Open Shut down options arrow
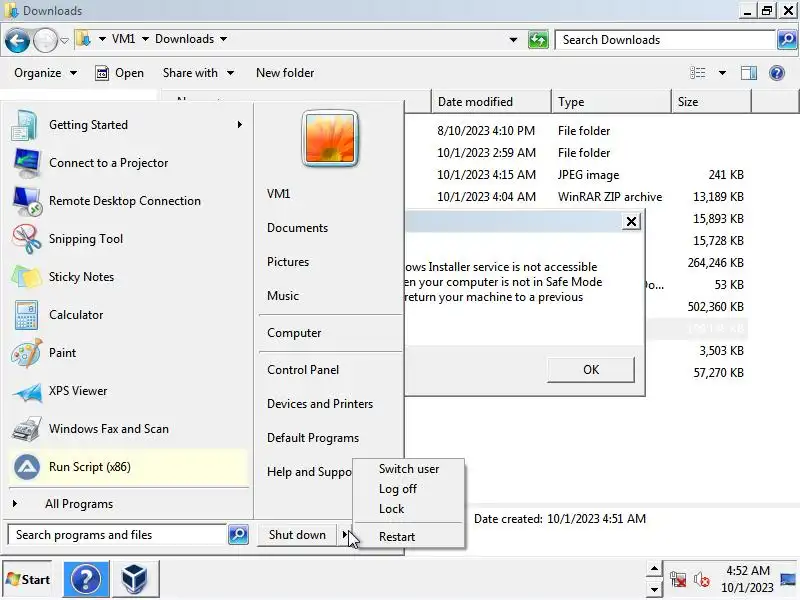800x600 pixels. pyautogui.click(x=344, y=535)
